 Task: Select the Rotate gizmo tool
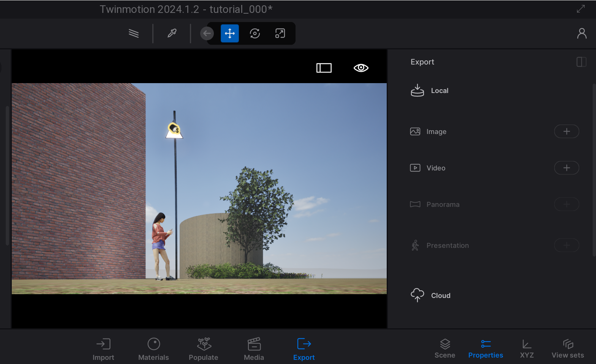[x=255, y=33]
